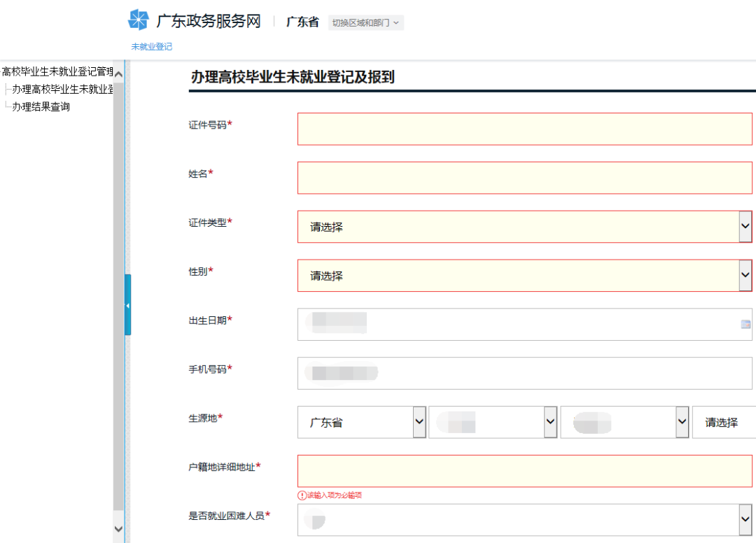
Task: Open the 切换区域和部门 dropdown
Action: pos(365,22)
